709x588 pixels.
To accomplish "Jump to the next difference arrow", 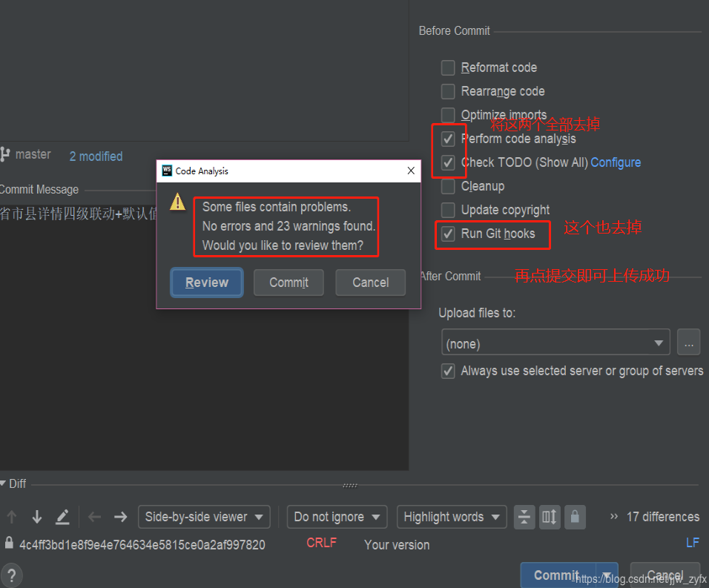I will point(36,517).
